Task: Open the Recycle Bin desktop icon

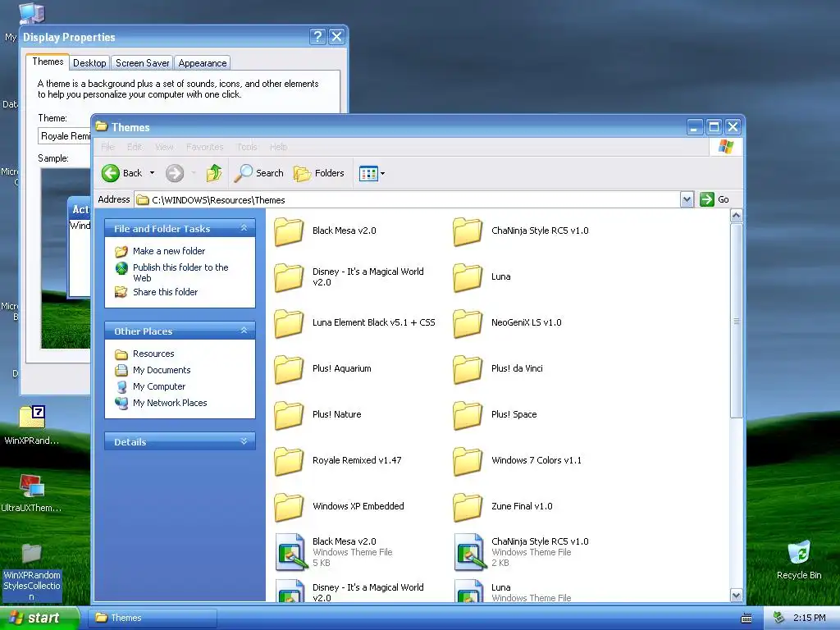Action: pos(799,559)
